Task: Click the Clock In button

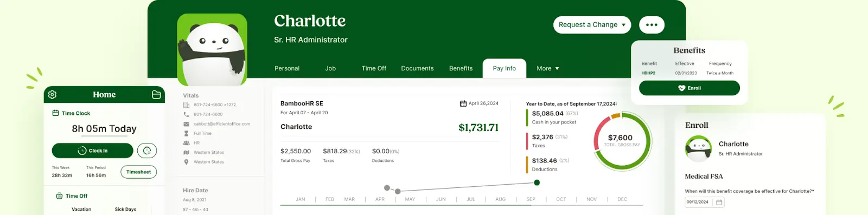Action: coord(93,151)
